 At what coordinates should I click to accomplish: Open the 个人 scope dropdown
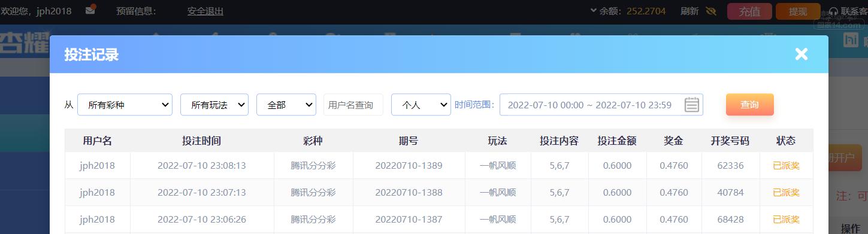click(x=421, y=104)
